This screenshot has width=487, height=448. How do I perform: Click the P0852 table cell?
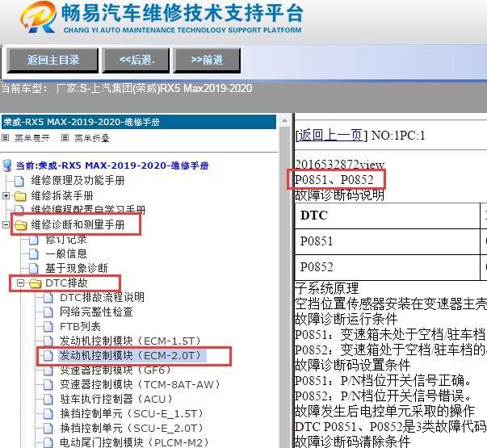[387, 267]
